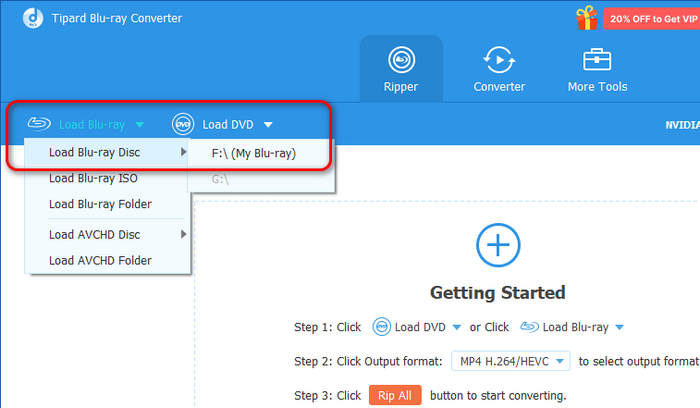Switch to the Ripper tab
The image size is (700, 408).
tap(401, 69)
